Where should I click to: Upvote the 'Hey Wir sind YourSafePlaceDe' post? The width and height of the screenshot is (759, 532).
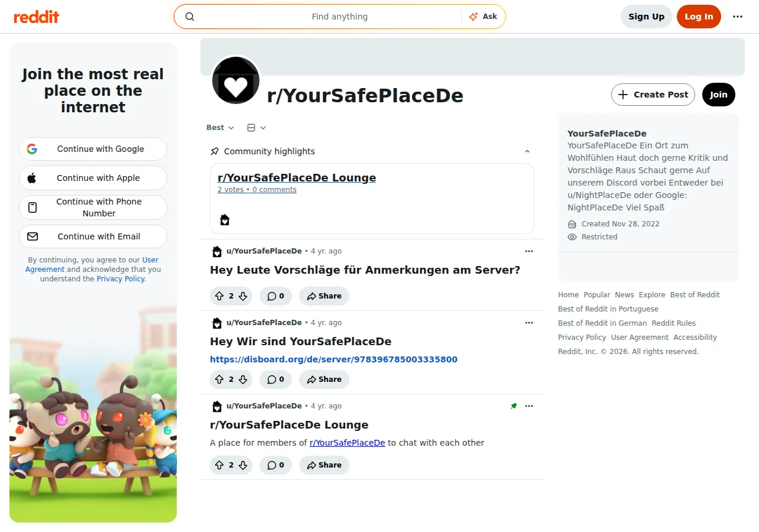tap(219, 379)
